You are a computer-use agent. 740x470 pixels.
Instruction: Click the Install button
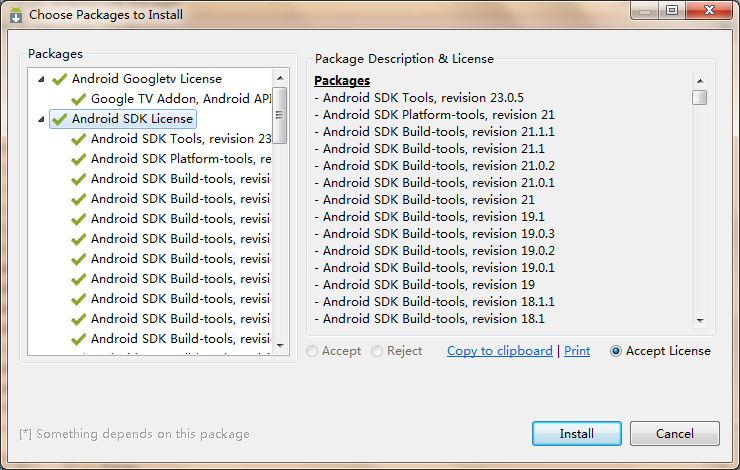pyautogui.click(x=577, y=434)
